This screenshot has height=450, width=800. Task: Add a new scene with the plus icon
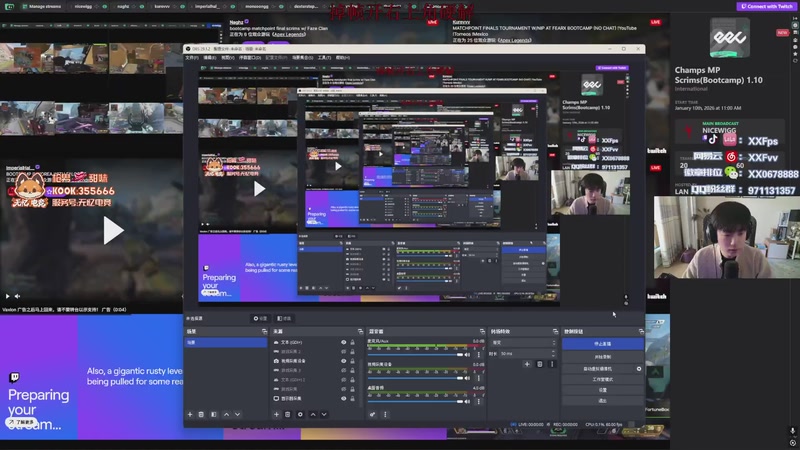[x=190, y=414]
